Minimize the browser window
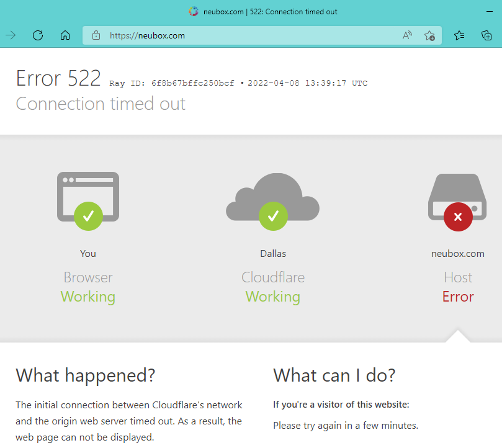Viewport: 502px width, 448px height. [489, 12]
